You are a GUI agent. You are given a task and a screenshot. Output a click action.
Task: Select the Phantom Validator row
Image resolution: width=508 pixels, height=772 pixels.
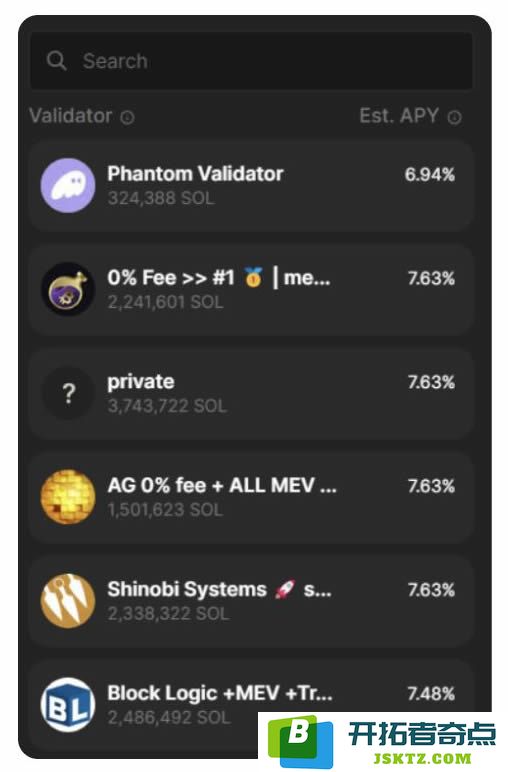251,186
